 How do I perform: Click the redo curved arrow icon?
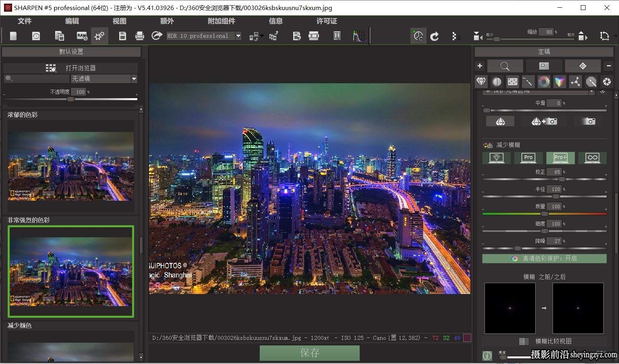coord(435,37)
